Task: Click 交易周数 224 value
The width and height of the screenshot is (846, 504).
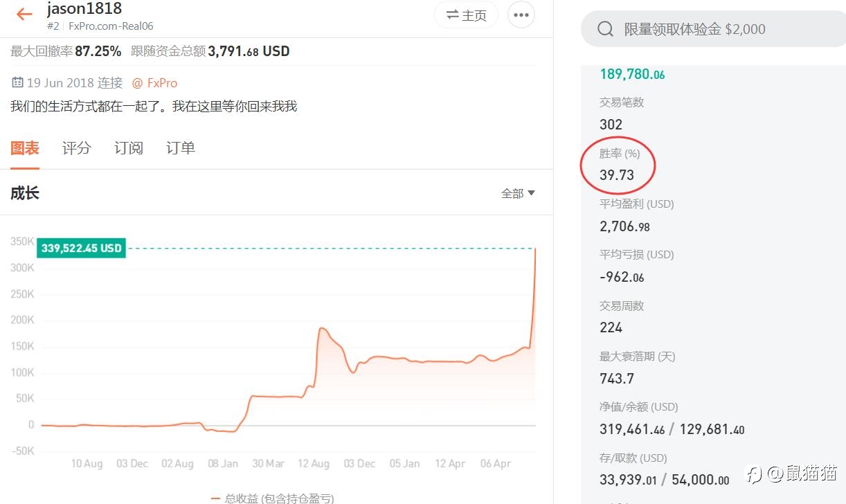Action: 611,327
